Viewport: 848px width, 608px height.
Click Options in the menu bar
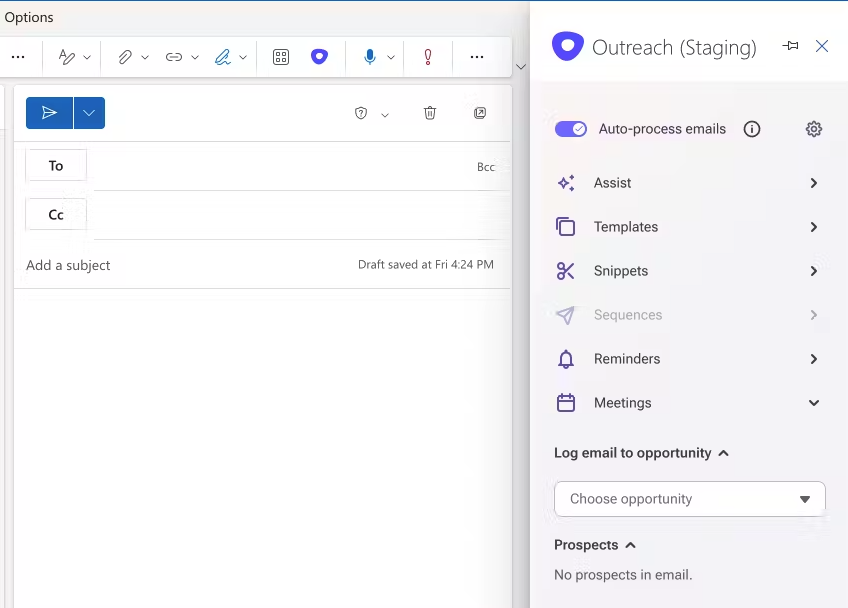[29, 17]
